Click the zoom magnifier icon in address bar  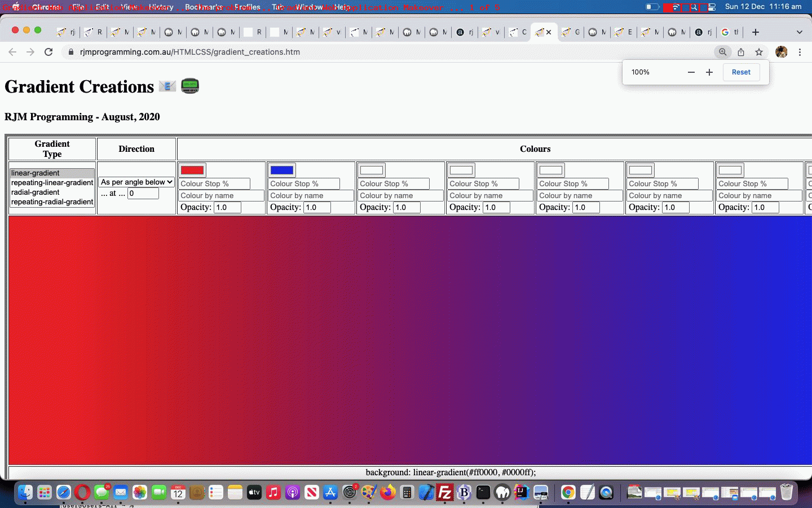(x=722, y=52)
